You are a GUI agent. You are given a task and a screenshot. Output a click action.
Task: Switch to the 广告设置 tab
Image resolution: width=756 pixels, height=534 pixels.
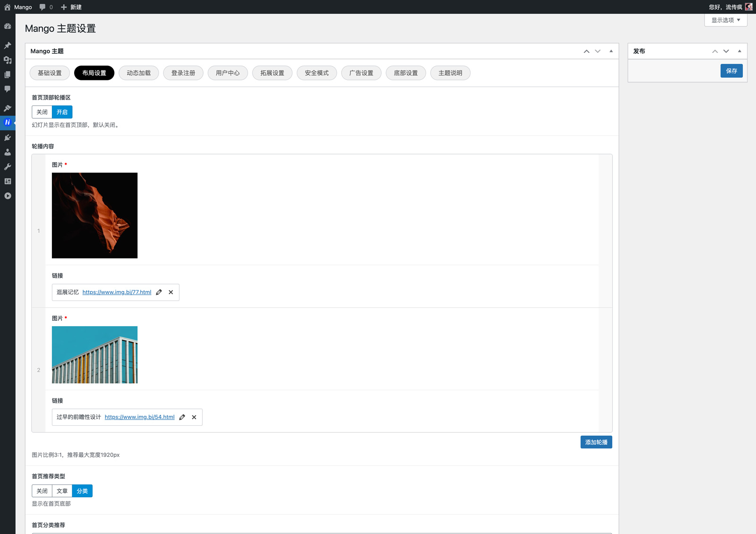pos(361,73)
